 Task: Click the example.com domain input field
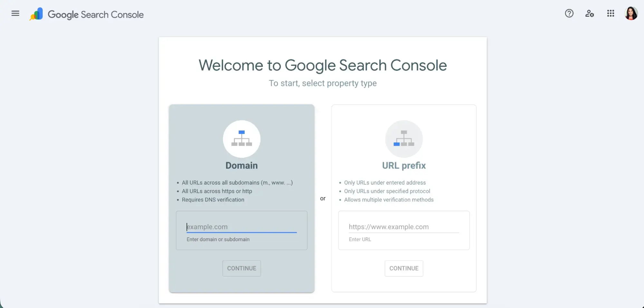click(x=241, y=227)
